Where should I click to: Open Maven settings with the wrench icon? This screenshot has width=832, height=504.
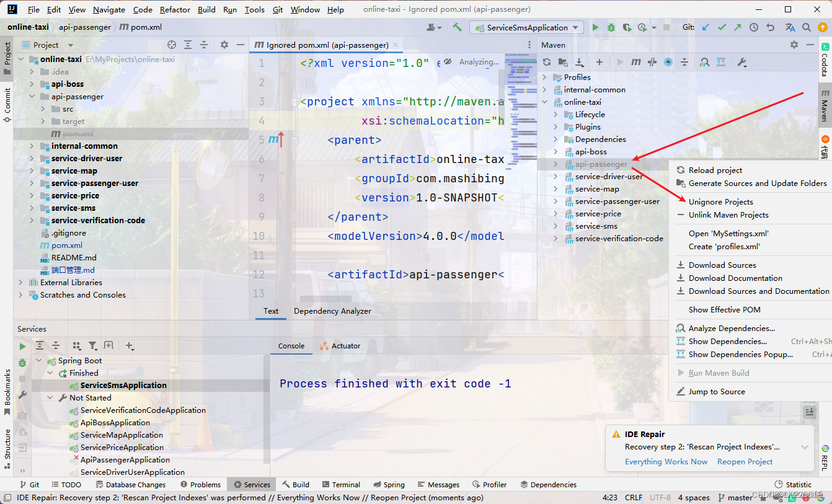coord(742,62)
